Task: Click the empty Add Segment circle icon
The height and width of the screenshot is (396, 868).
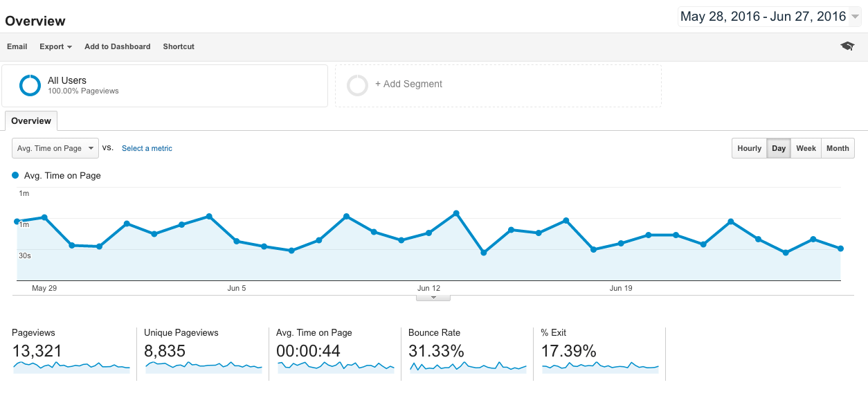Action: click(357, 85)
